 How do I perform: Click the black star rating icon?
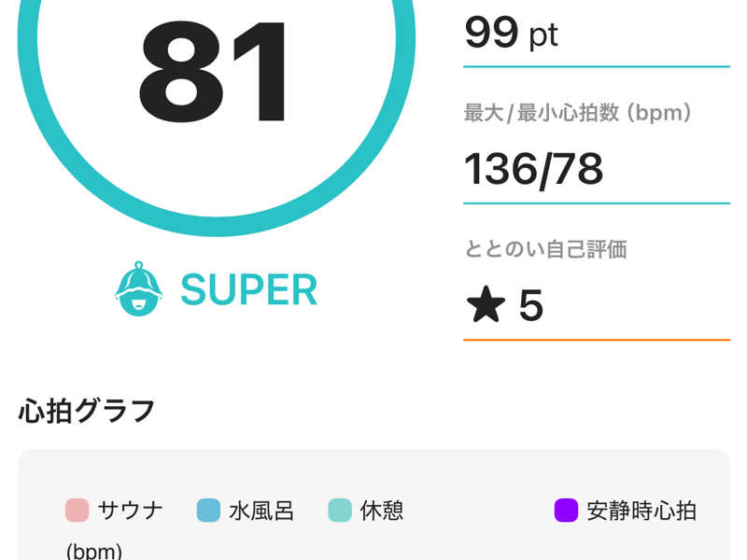coord(486,305)
